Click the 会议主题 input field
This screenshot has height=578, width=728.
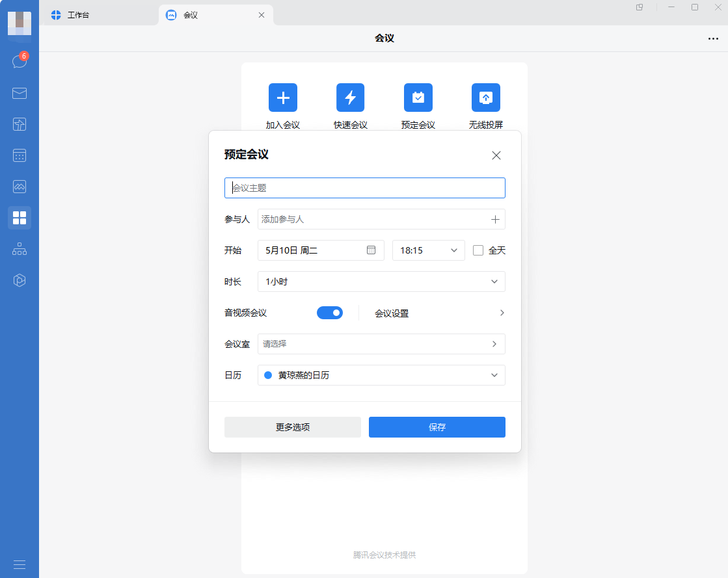[x=365, y=188]
